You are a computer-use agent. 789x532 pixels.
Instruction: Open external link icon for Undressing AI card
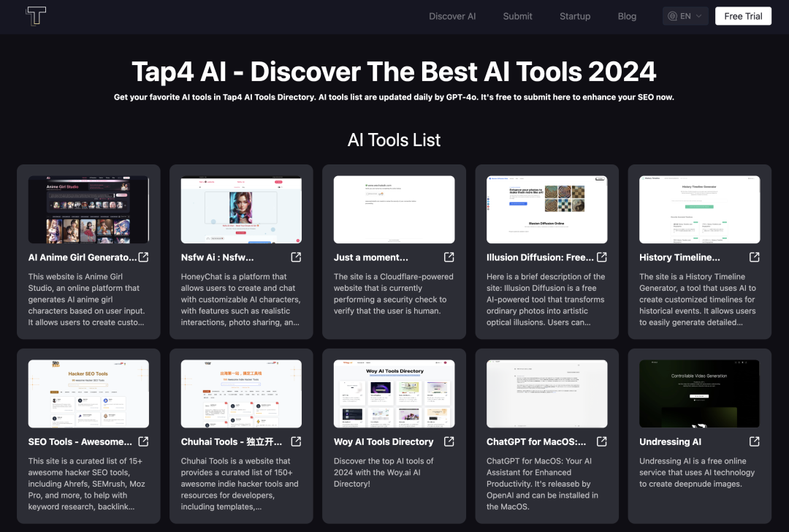(x=754, y=441)
